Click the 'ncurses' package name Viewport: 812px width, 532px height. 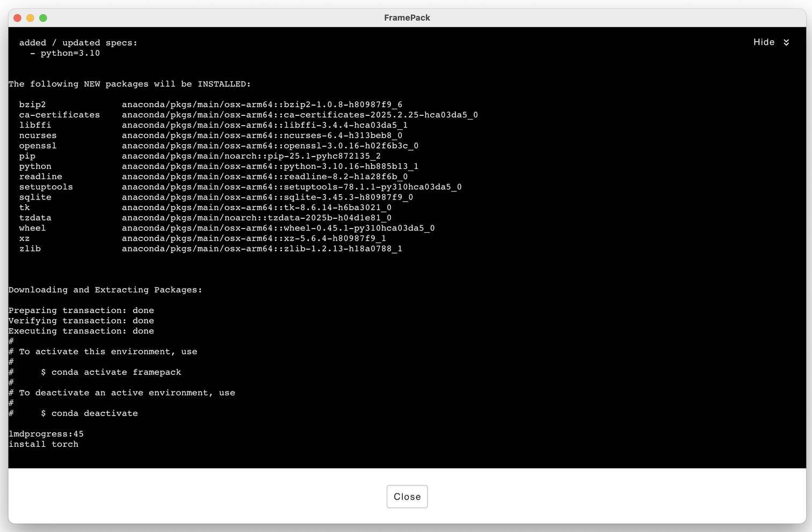pos(38,135)
